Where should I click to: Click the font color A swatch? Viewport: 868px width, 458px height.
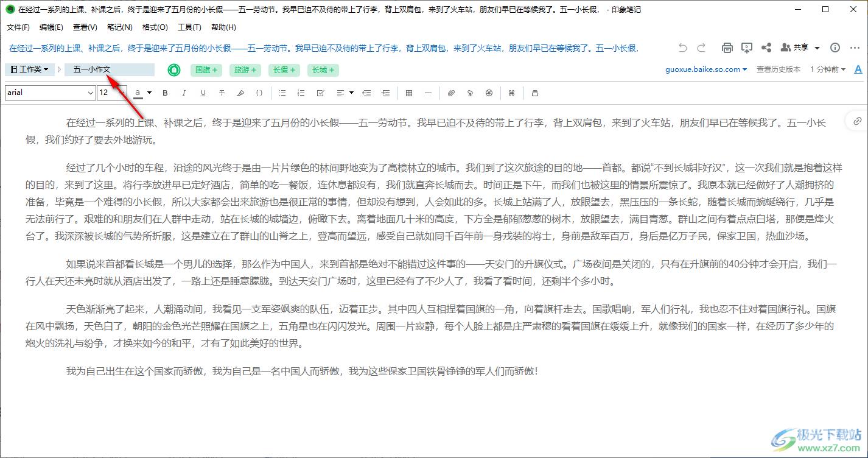(139, 93)
